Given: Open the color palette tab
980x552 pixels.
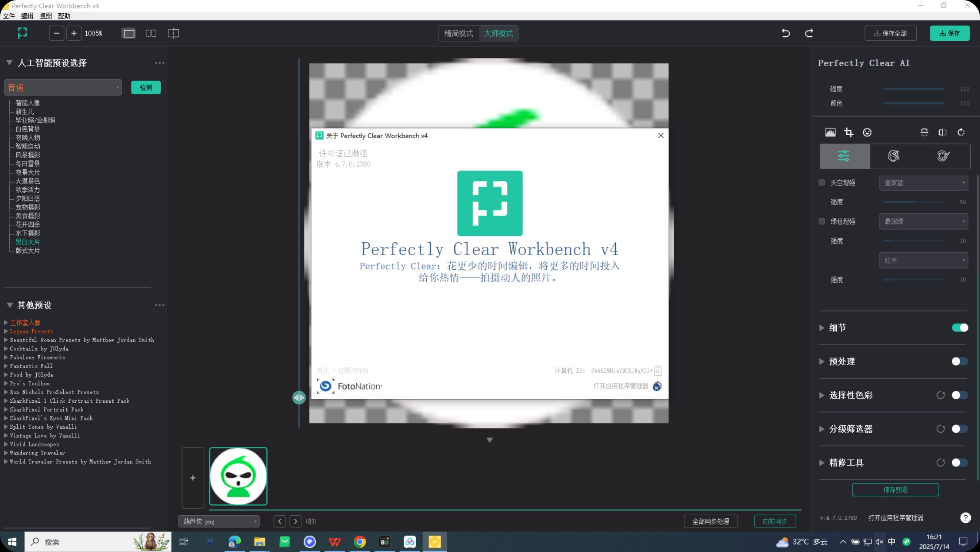Looking at the screenshot, I should (944, 156).
